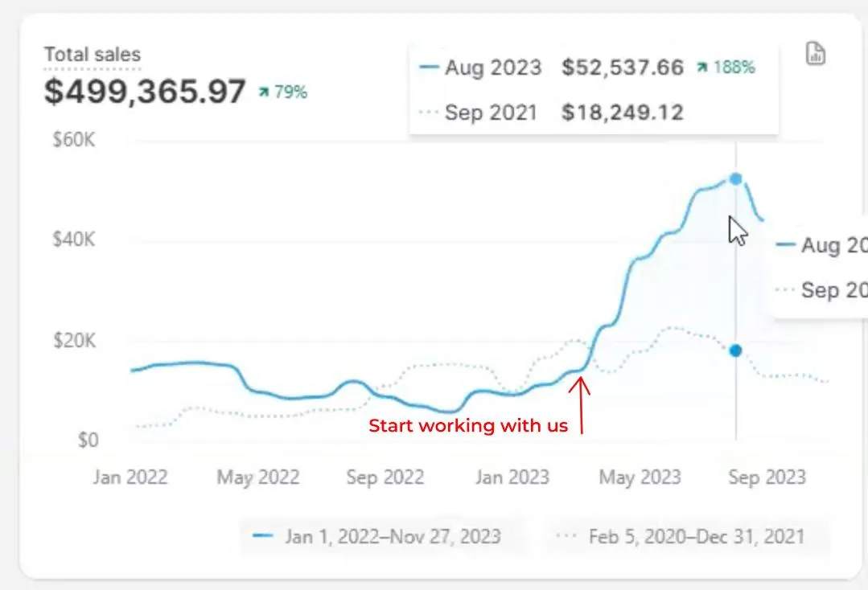Click the 79% increase arrow indicator
This screenshot has width=868, height=590.
[x=264, y=92]
